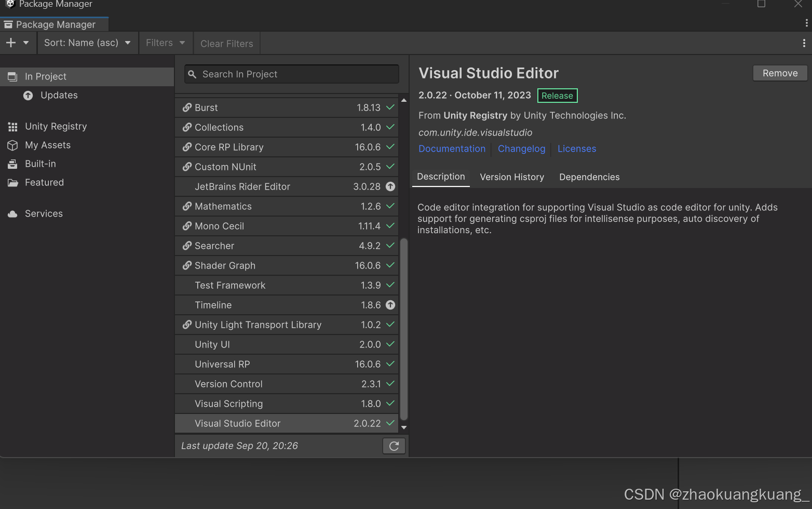
Task: Click update-available icon on JetBrains Rider Editor
Action: (390, 186)
